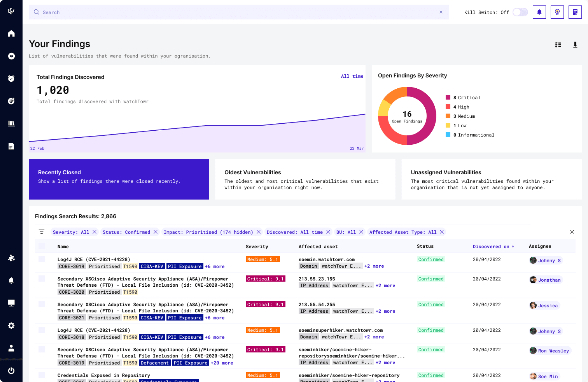Click the download findings icon
Screen dimensions: 588x382
(x=575, y=45)
